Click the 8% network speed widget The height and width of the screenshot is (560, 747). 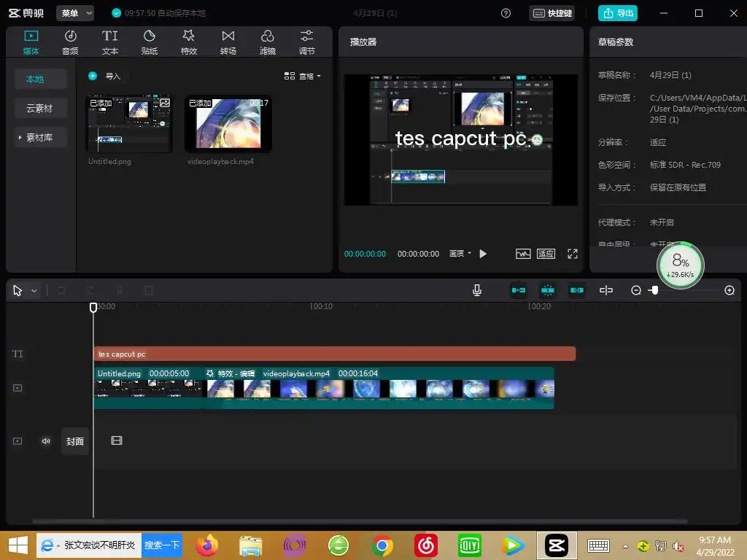681,265
